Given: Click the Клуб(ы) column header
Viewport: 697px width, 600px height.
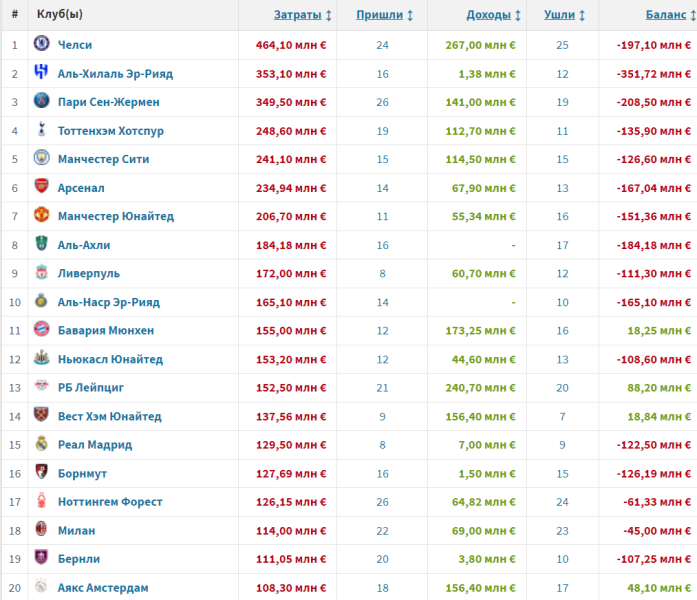Looking at the screenshot, I should [60, 15].
